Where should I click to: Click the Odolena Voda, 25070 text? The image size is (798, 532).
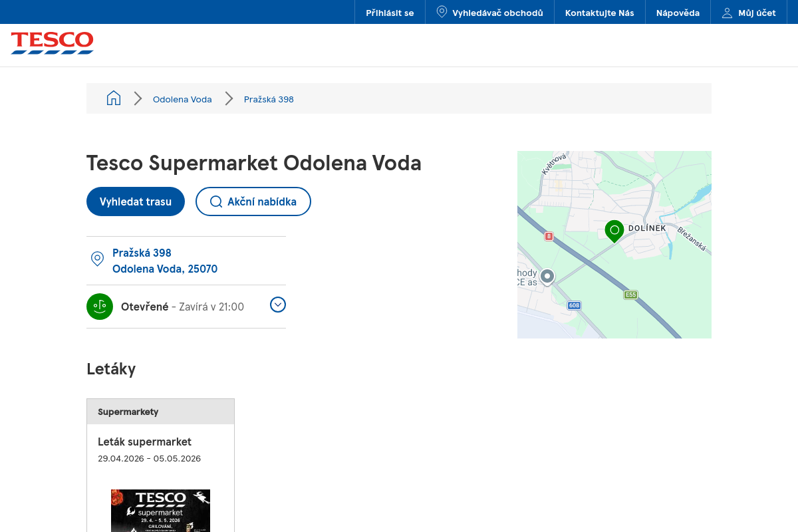pos(165,269)
